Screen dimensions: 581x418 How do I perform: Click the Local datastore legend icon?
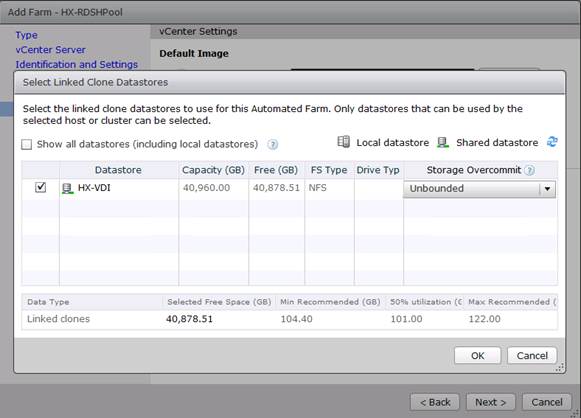[343, 142]
